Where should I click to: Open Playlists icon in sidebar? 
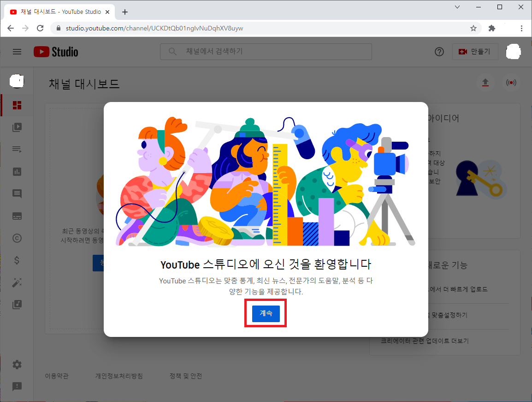[x=17, y=149]
